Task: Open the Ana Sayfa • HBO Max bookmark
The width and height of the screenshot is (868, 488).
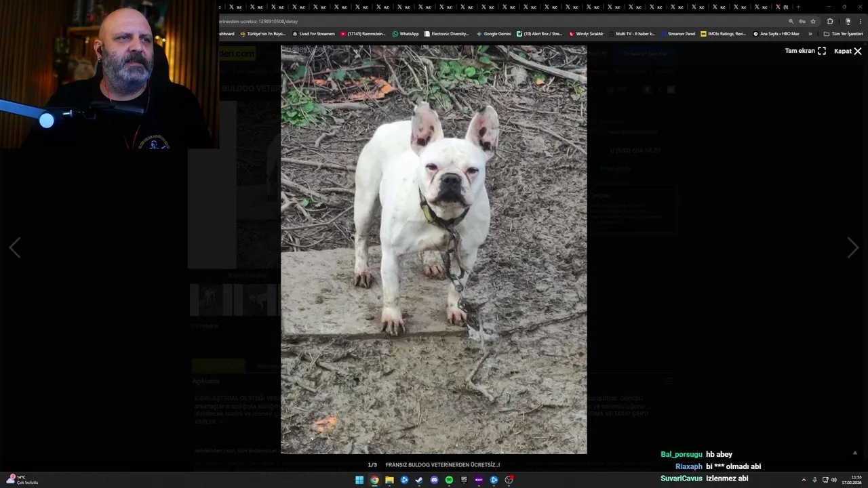Action: point(776,33)
